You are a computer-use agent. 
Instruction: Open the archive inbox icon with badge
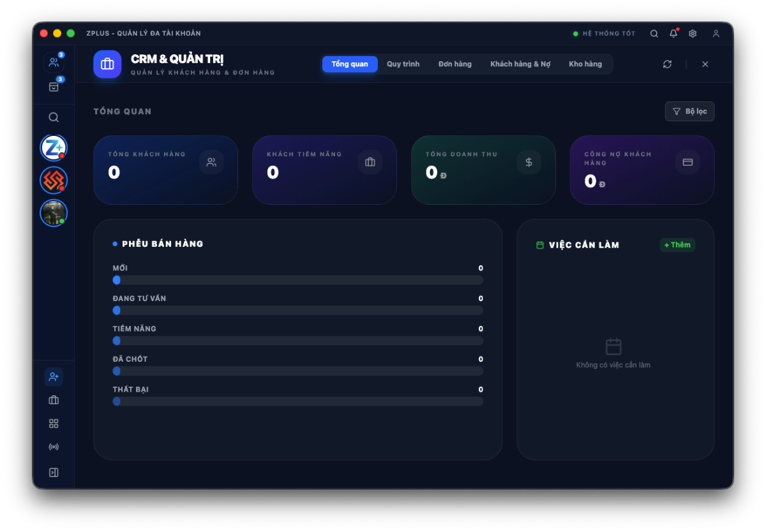pyautogui.click(x=54, y=87)
